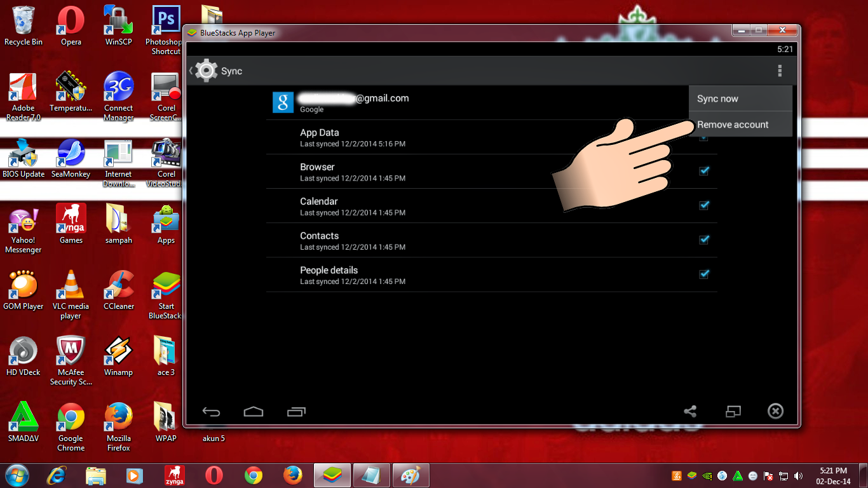
Task: Open the ace 3 desktop folder
Action: point(166,356)
